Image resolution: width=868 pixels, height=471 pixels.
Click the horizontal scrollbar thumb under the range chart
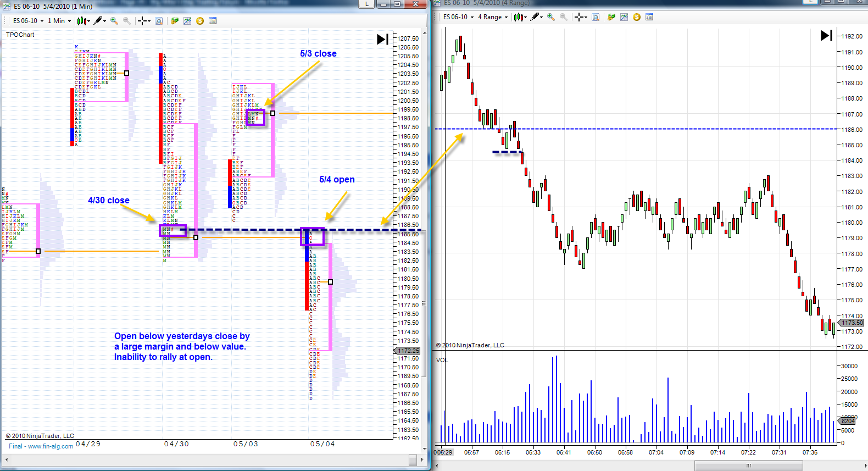[x=748, y=466]
